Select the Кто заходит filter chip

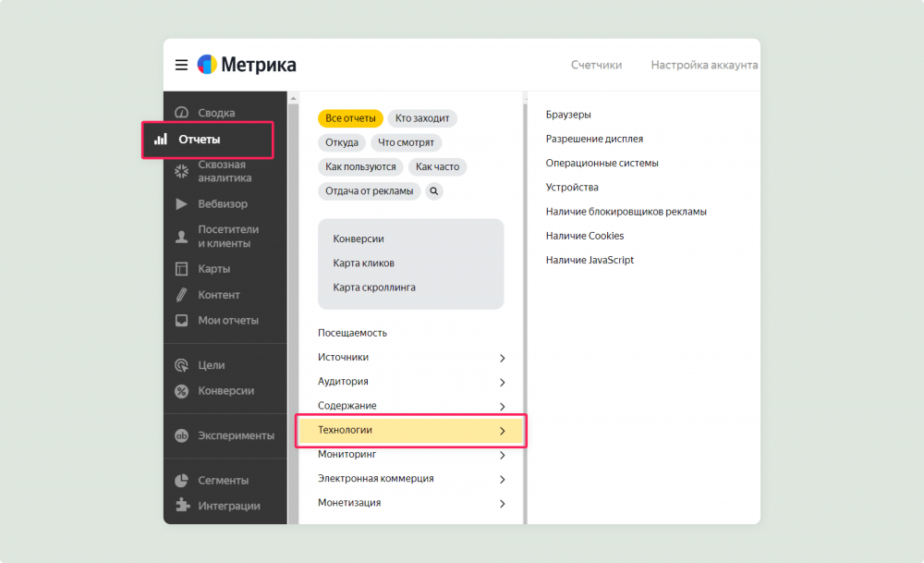point(422,118)
